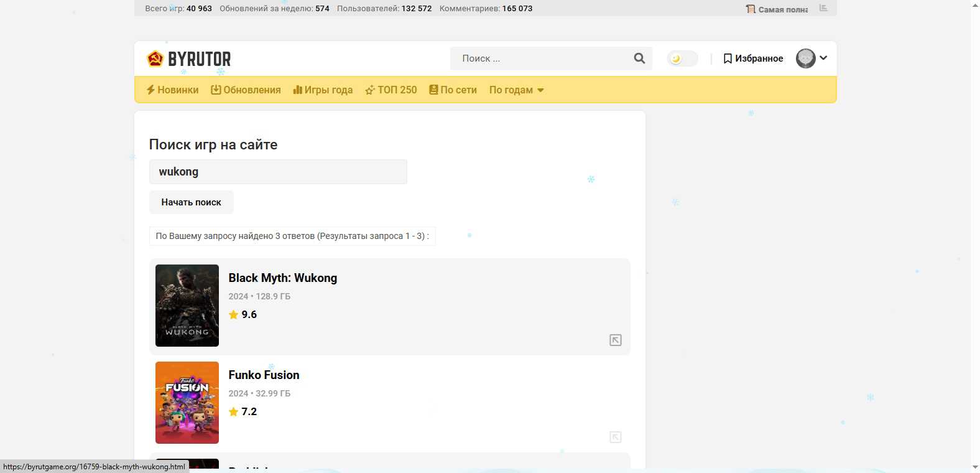Image resolution: width=980 pixels, height=473 pixels.
Task: Toggle the dark mode moon switch
Action: [682, 59]
